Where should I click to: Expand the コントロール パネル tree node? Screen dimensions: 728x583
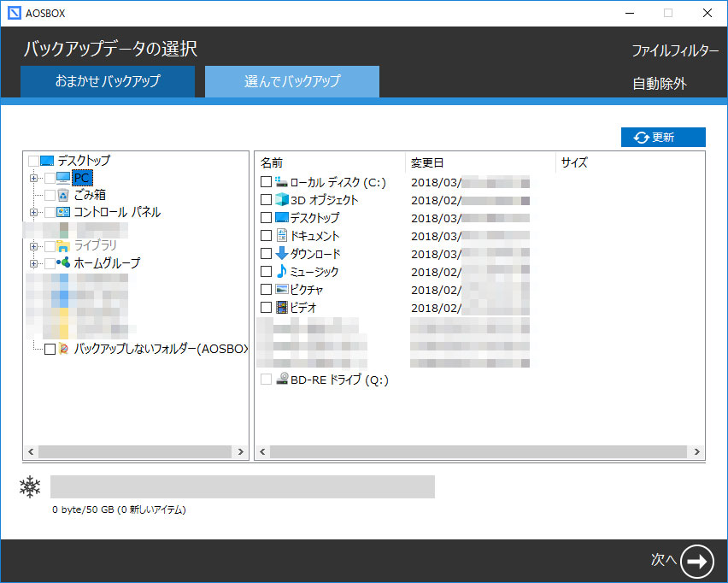coord(33,212)
